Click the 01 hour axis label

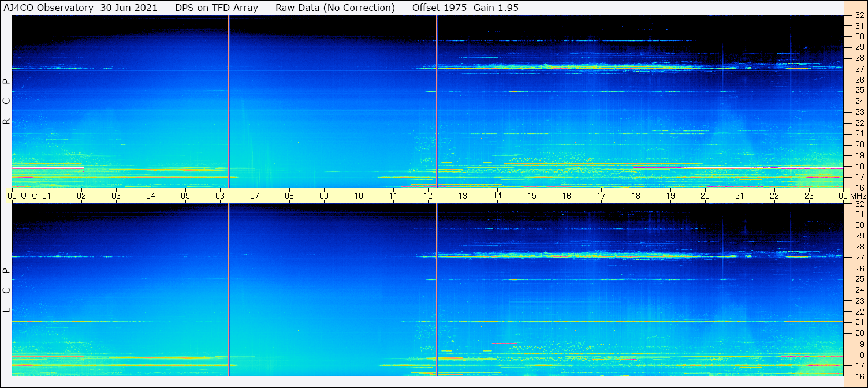pyautogui.click(x=47, y=196)
